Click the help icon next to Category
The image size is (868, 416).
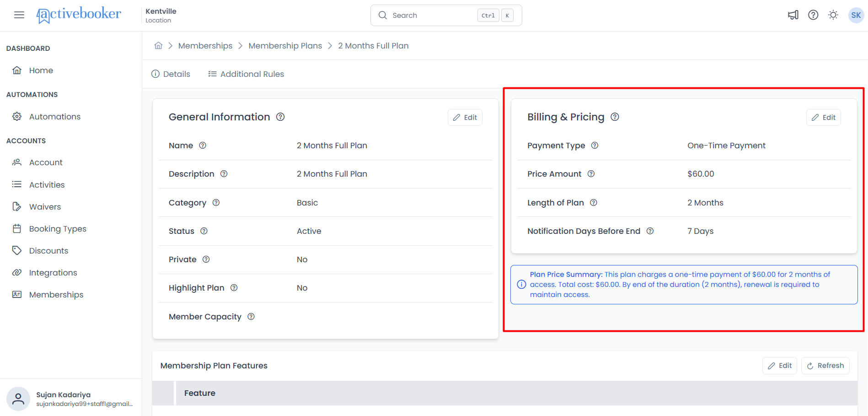216,203
